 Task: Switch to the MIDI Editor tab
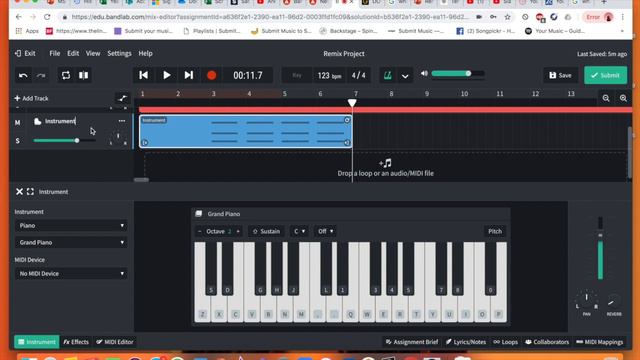click(115, 342)
